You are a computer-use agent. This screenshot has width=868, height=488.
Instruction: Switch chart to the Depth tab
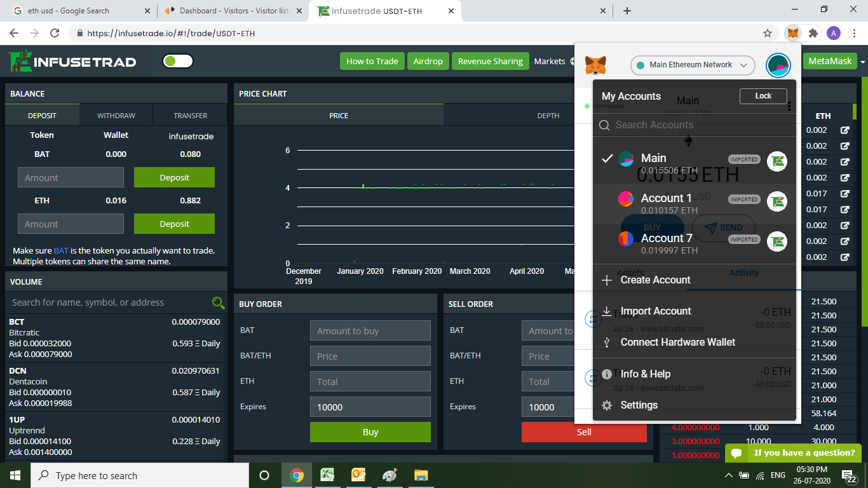[548, 116]
